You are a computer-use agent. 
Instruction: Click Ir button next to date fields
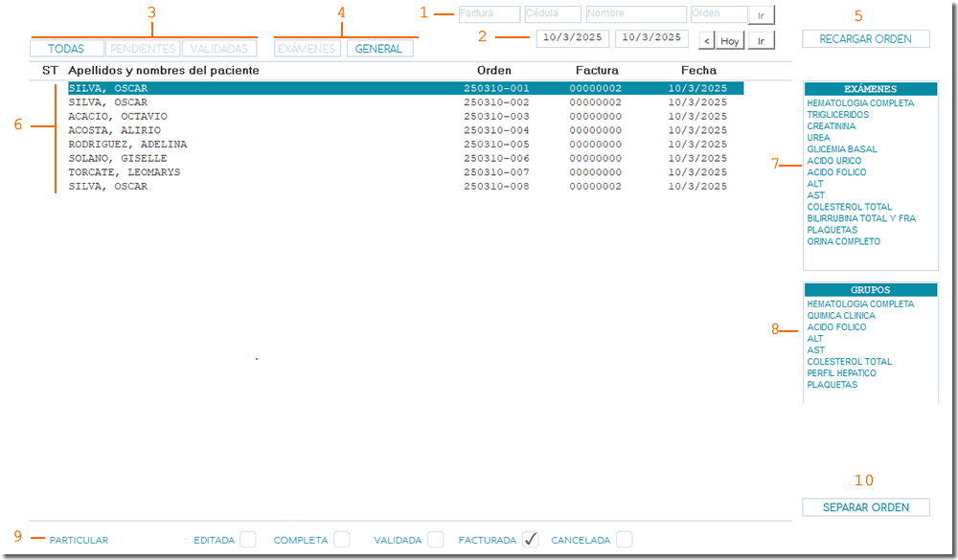coord(762,40)
